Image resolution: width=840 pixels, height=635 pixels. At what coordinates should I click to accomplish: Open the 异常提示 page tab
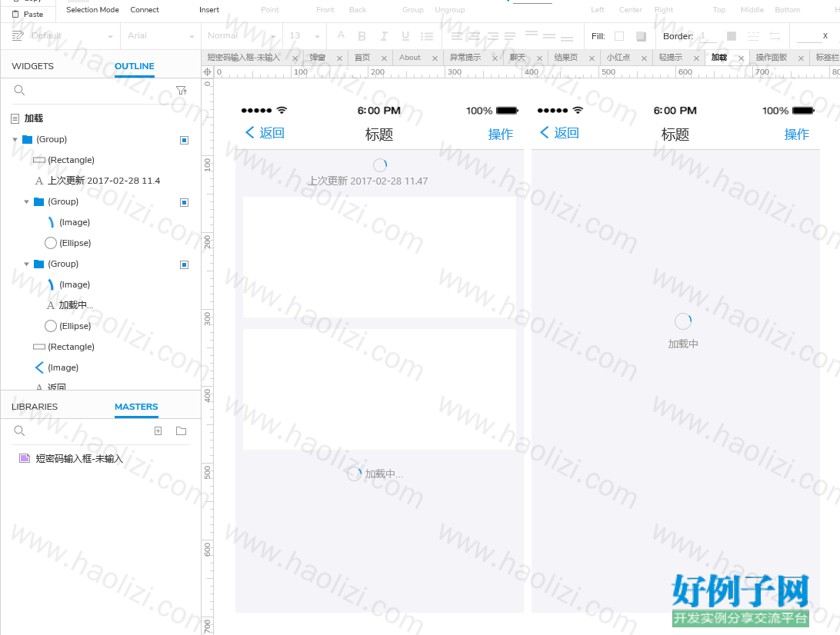click(x=465, y=58)
